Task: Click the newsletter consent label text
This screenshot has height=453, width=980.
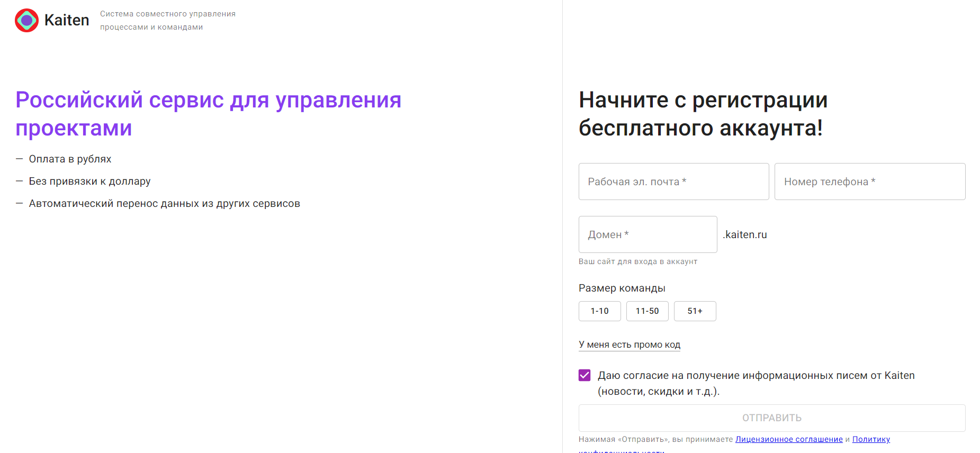Action: (756, 383)
